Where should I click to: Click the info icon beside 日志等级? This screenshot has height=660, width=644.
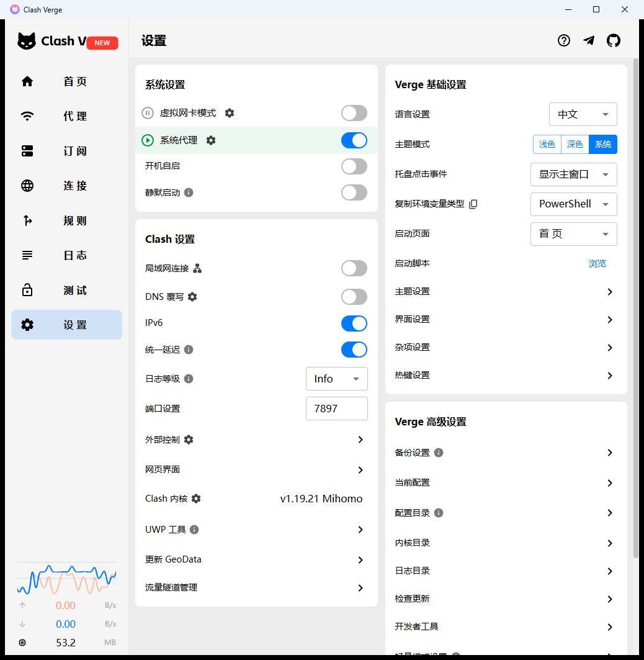[189, 379]
